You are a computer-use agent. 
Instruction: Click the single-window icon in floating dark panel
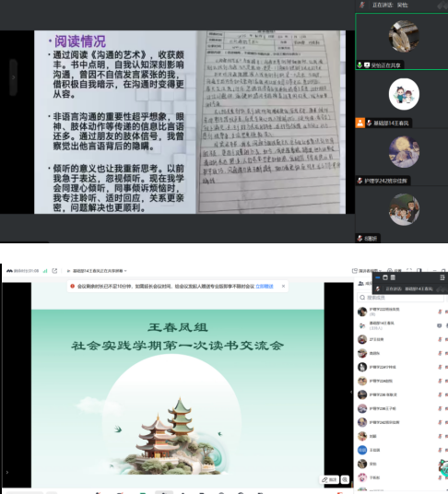pyautogui.click(x=385, y=277)
